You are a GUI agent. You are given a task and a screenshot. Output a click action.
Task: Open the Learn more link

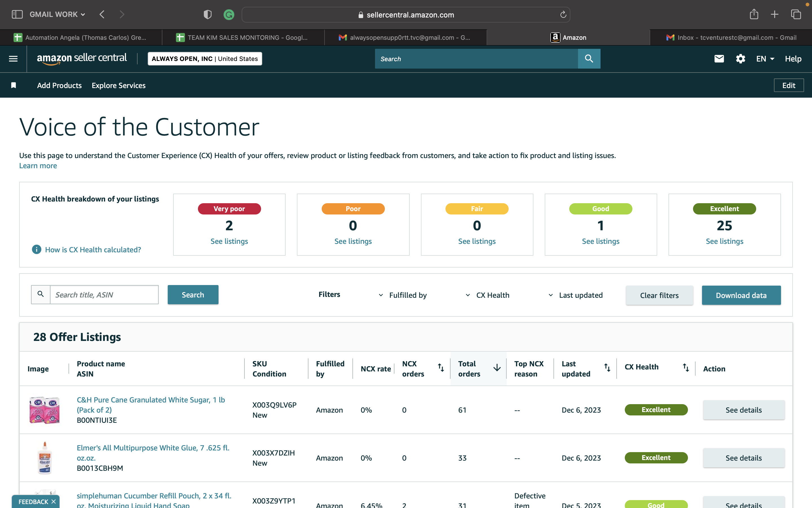coord(38,166)
